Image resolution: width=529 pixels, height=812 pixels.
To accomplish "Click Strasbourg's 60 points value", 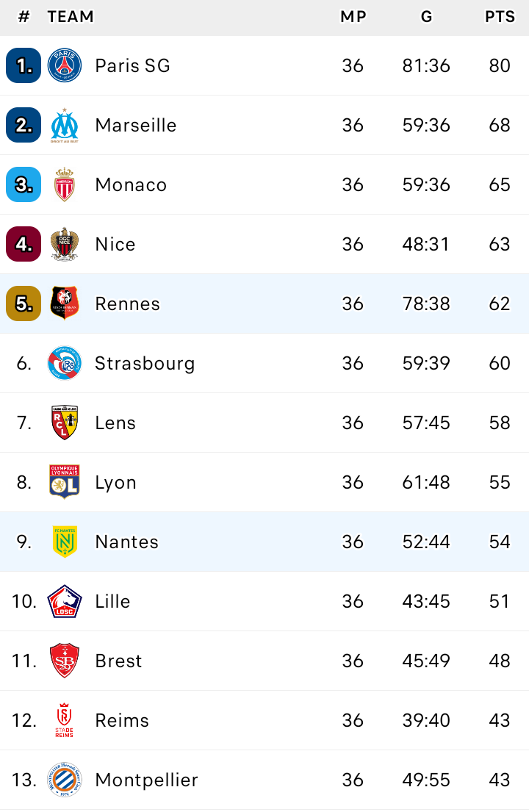I will [500, 363].
